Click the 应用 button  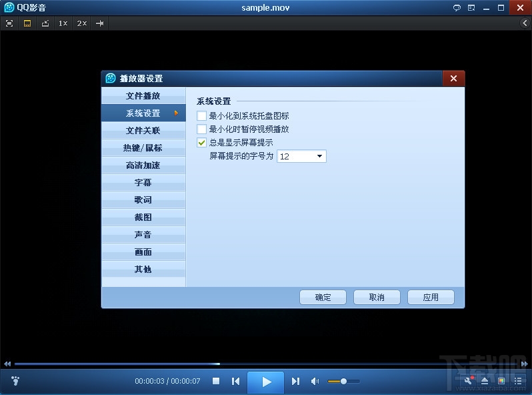(431, 298)
